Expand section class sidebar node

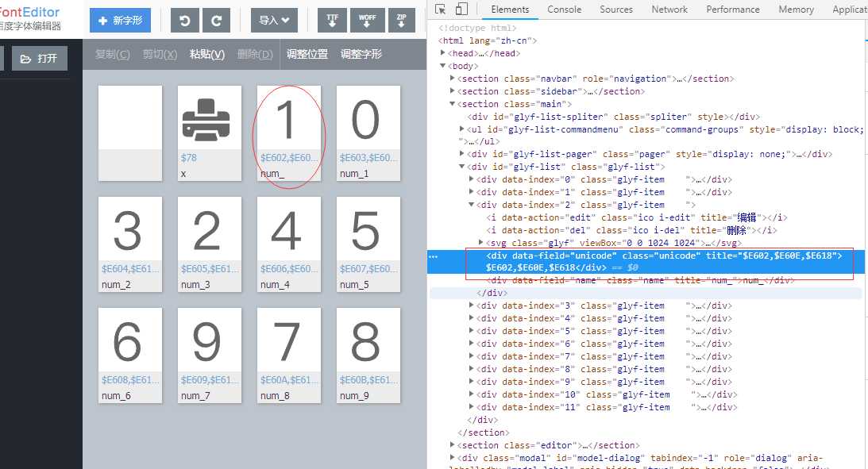click(453, 91)
